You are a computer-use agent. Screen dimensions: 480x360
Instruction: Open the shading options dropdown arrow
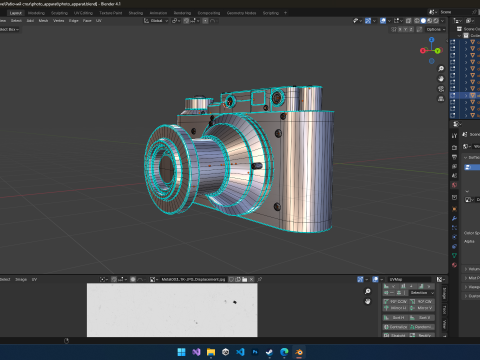tap(443, 21)
